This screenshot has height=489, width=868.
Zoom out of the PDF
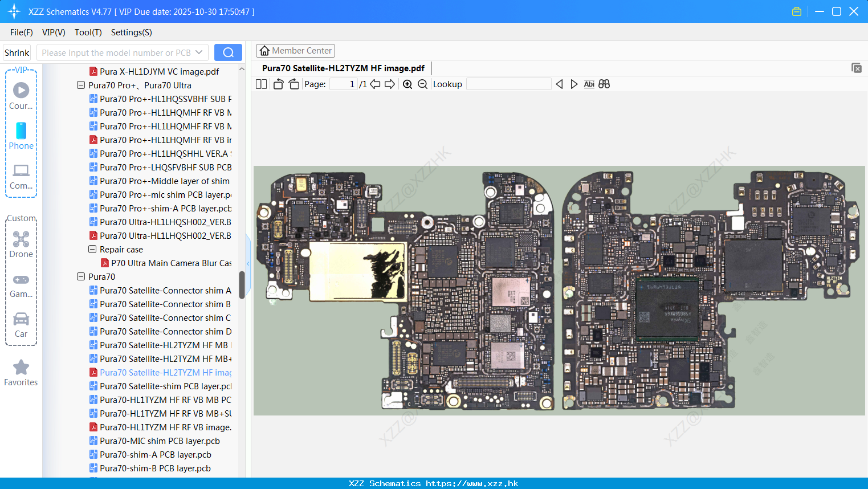422,84
